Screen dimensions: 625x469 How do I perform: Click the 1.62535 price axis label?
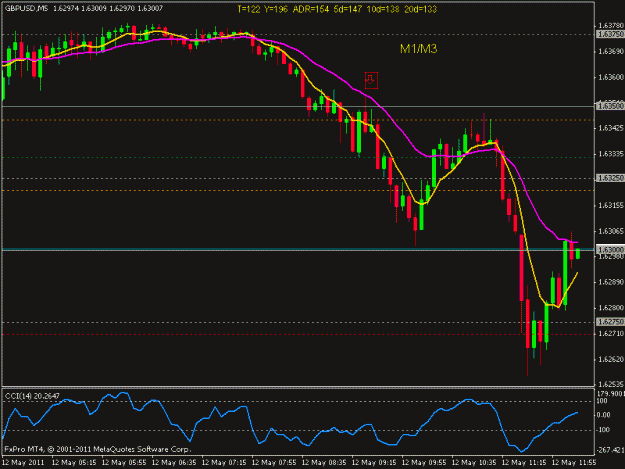click(611, 385)
